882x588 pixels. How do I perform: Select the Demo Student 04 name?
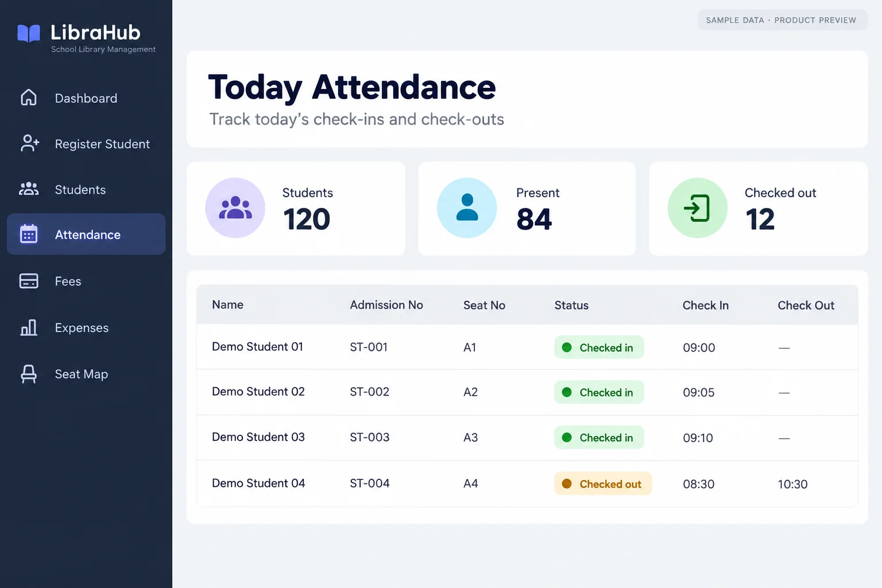point(258,483)
